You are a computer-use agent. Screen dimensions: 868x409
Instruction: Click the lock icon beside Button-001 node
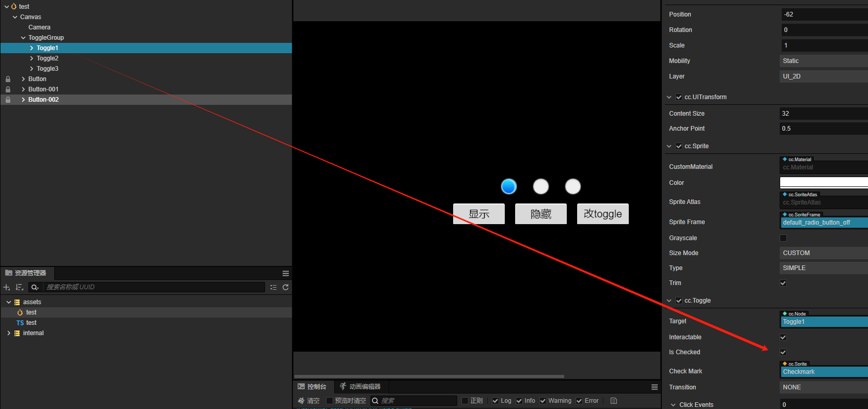[8, 89]
